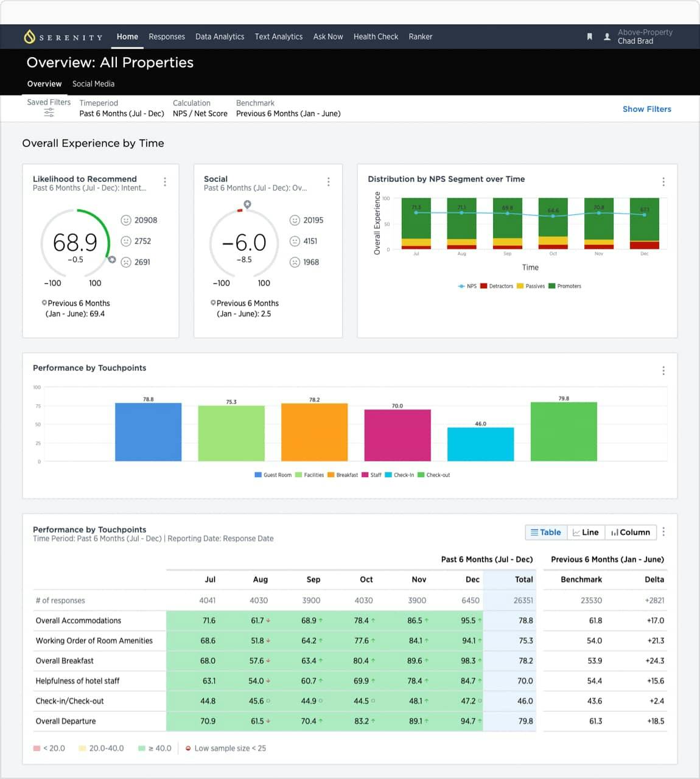Open the Saved Filters sliders icon
This screenshot has width=700, height=779.
pyautogui.click(x=49, y=113)
